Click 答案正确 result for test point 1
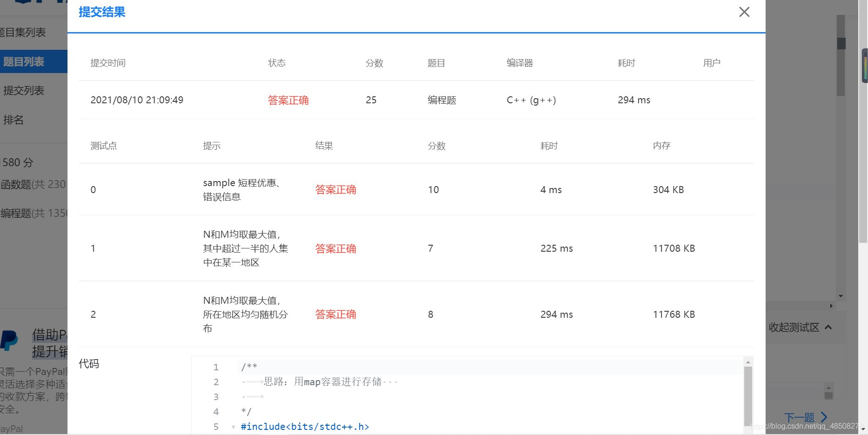868x435 pixels. click(336, 248)
